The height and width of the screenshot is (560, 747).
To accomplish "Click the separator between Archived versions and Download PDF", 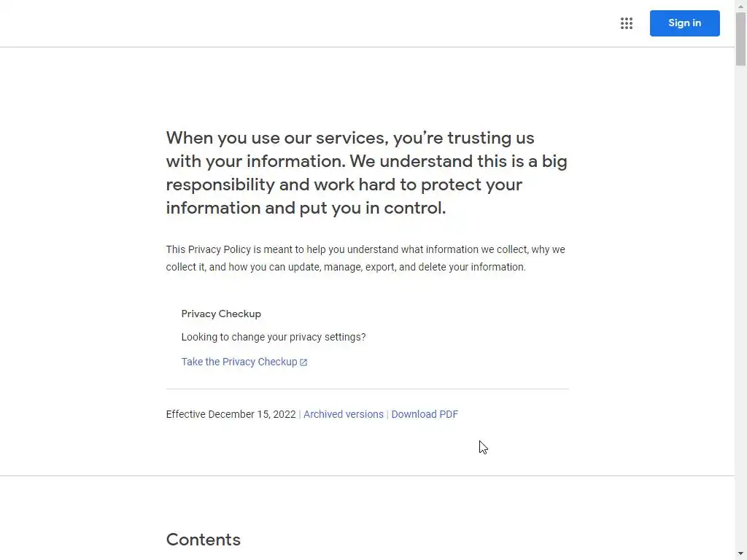I will click(387, 414).
